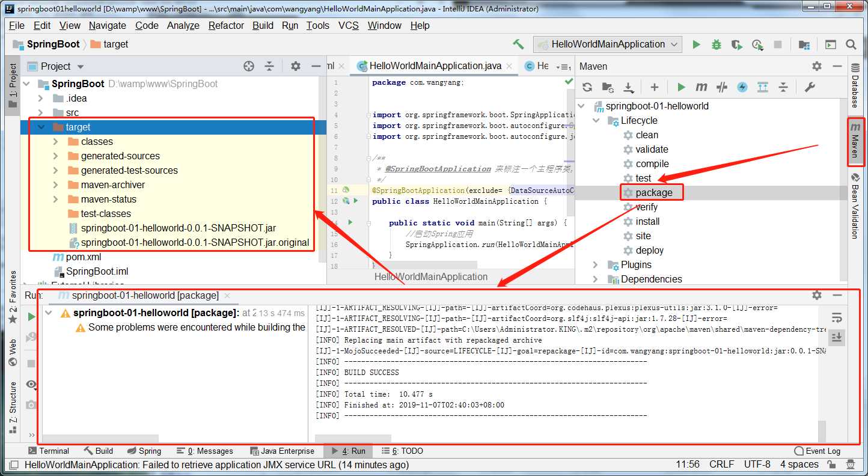868x476 pixels.
Task: Reimport all Maven projects refresh icon
Action: point(587,87)
